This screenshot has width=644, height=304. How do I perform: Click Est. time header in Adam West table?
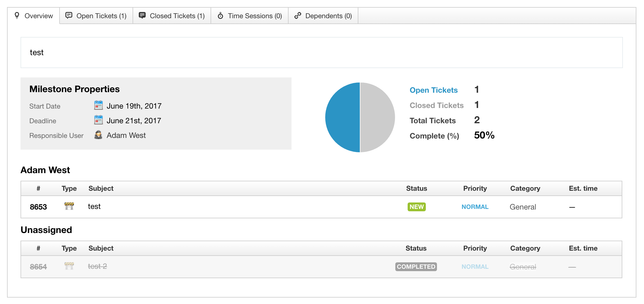pyautogui.click(x=583, y=188)
